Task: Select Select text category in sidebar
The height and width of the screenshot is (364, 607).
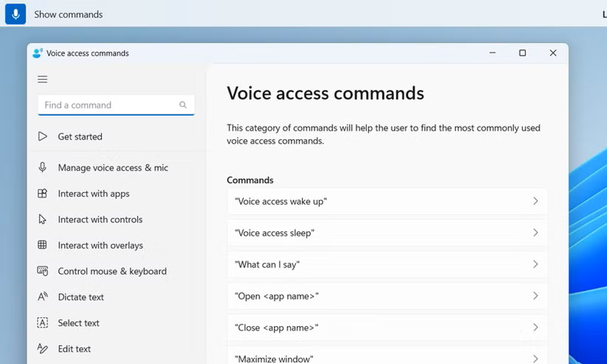Action: click(x=78, y=323)
